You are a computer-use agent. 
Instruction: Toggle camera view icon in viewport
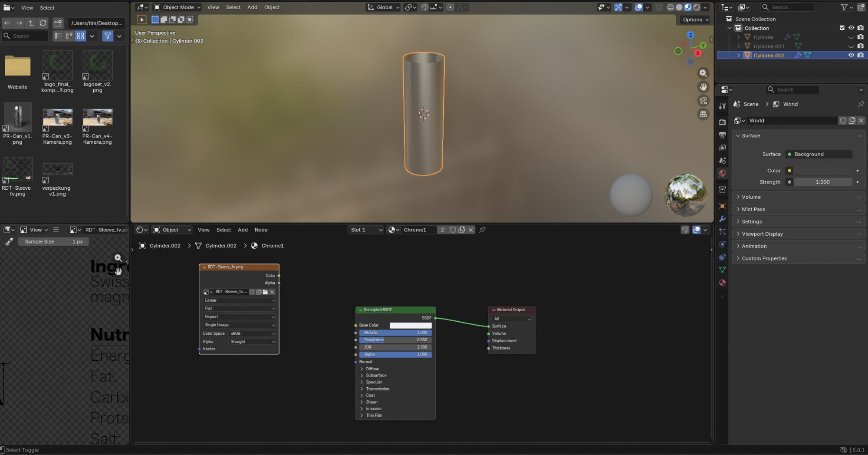(703, 101)
